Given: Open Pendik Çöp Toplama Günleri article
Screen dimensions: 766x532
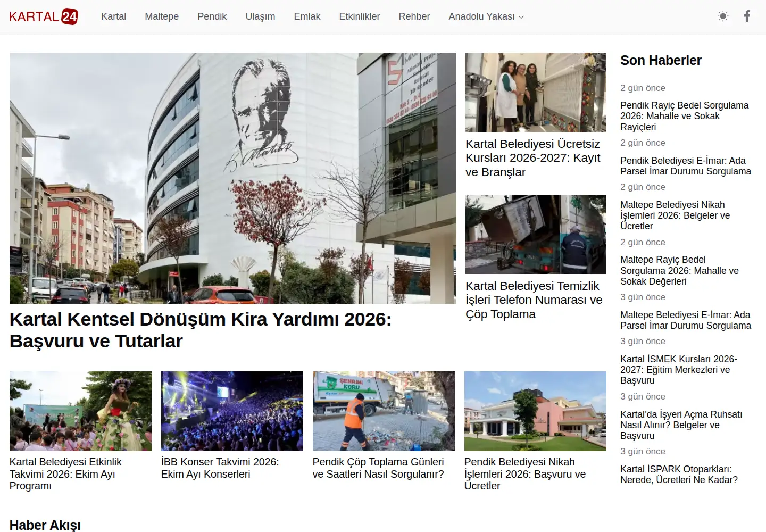Looking at the screenshot, I should [378, 468].
